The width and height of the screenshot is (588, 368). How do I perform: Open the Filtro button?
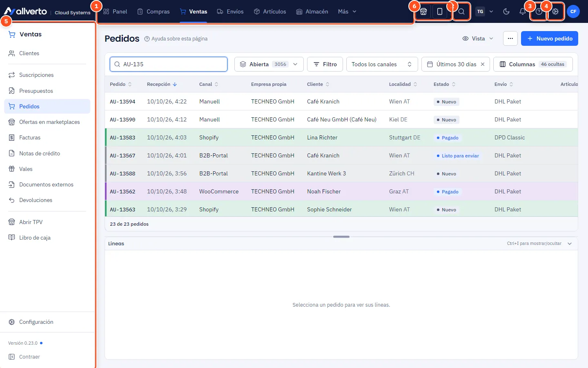[325, 64]
